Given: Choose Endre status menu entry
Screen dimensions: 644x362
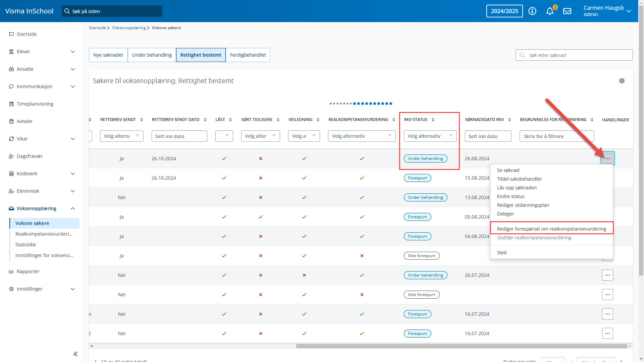Looking at the screenshot, I should tap(511, 196).
